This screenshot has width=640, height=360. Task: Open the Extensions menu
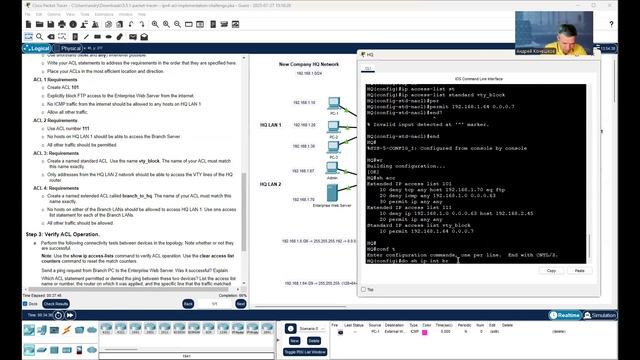(x=104, y=14)
